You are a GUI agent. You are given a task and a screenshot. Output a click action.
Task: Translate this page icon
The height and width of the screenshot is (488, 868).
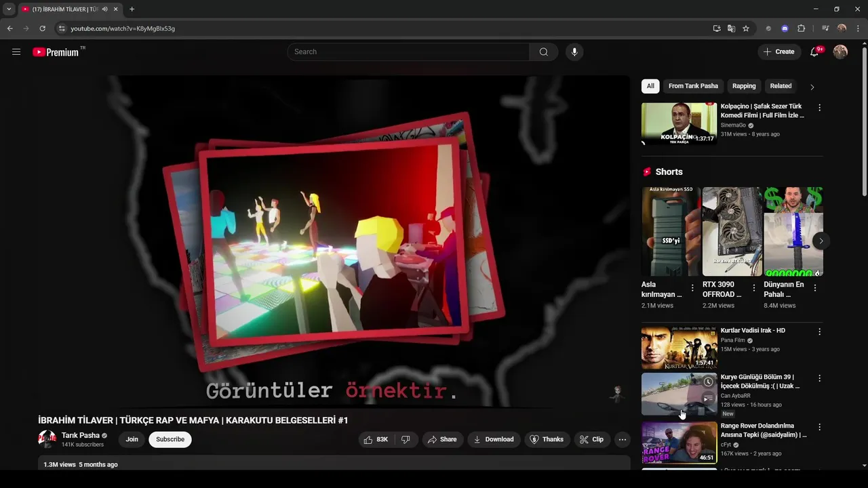(731, 28)
